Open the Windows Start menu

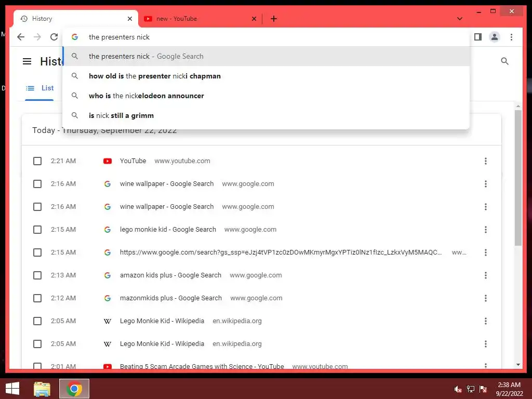pyautogui.click(x=12, y=389)
